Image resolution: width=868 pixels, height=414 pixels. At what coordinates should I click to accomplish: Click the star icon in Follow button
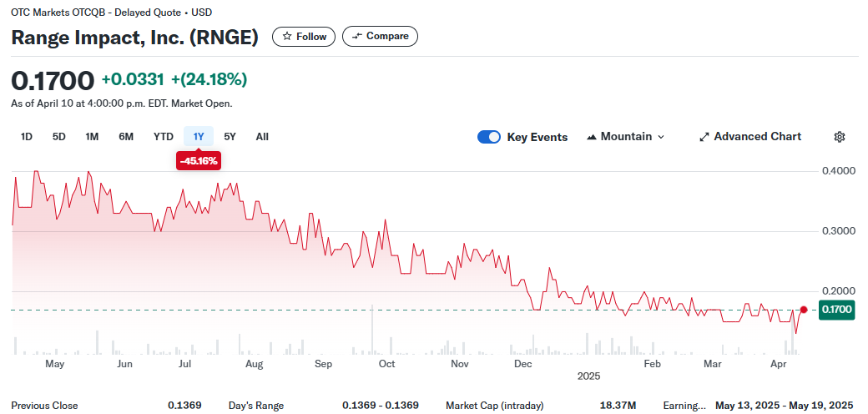(x=287, y=37)
